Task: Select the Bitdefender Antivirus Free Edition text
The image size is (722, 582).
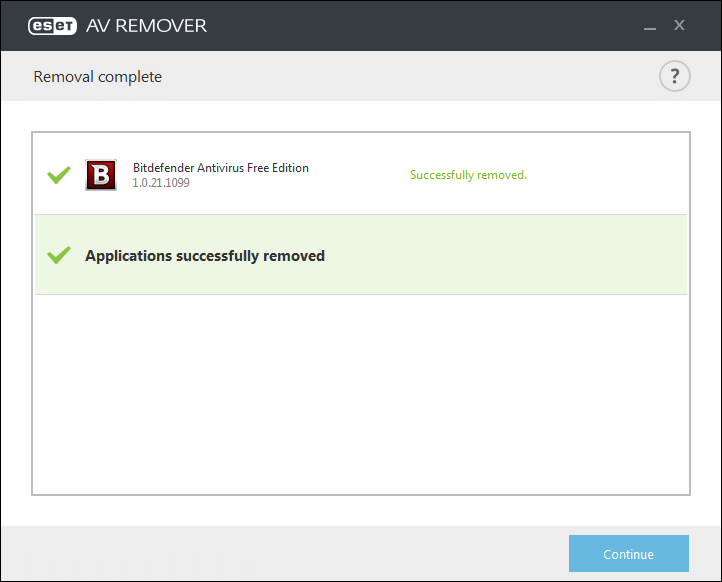Action: tap(221, 168)
